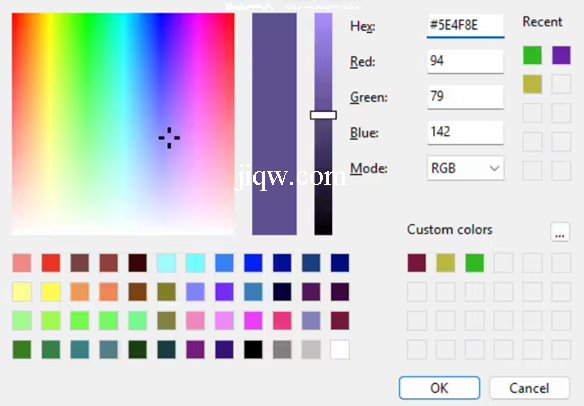The height and width of the screenshot is (406, 584).
Task: Open the Mode RGB dropdown
Action: pos(466,168)
